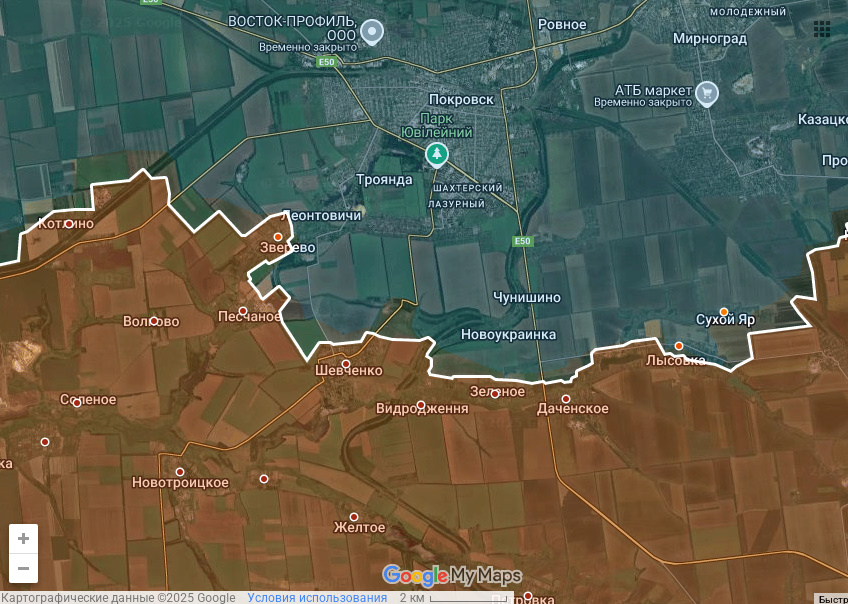The image size is (848, 604).
Task: Click the АТБ маркет shopping cart icon
Action: pyautogui.click(x=707, y=93)
